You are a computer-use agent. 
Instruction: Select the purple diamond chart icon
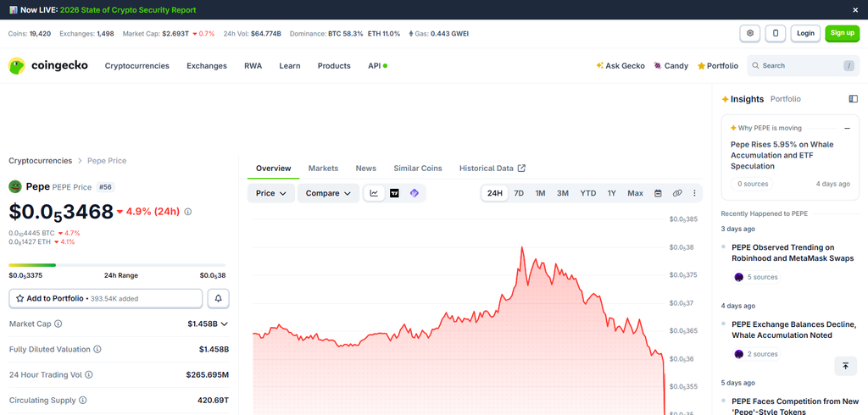coord(414,193)
